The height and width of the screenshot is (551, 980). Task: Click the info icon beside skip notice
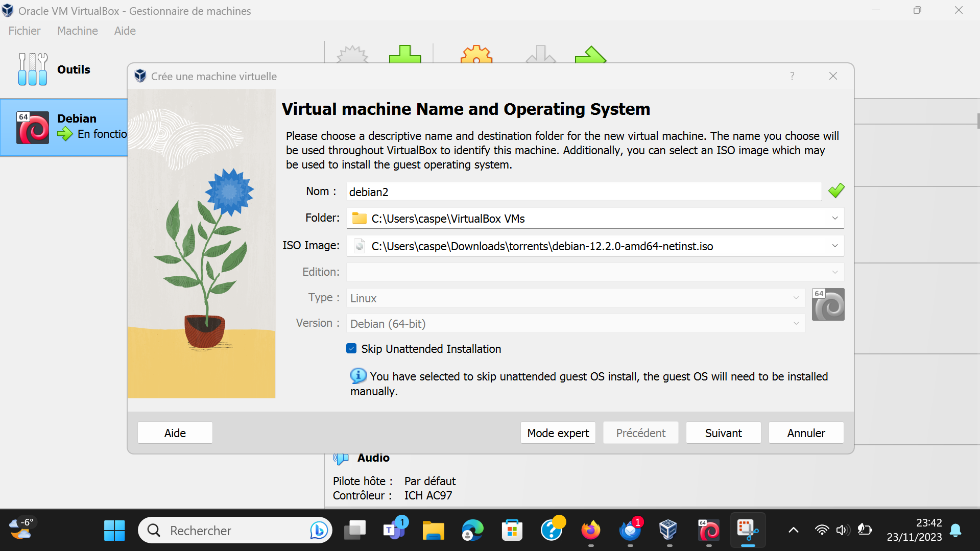click(358, 376)
